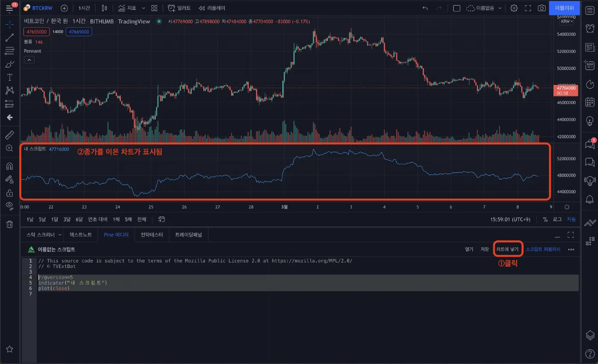Open the Fibonacci and Gann tools
Viewport: 598px width, 364px height.
(9, 51)
